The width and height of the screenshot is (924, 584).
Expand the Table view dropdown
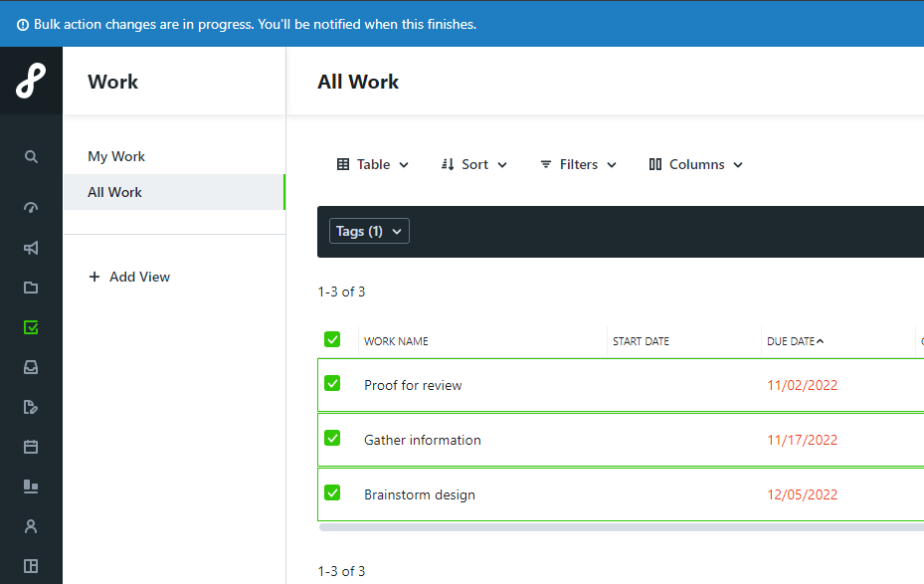point(373,165)
